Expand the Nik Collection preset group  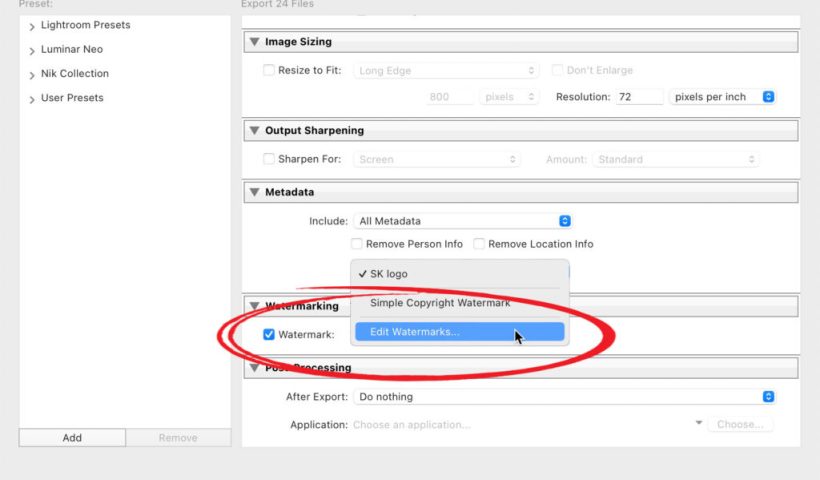click(x=32, y=74)
